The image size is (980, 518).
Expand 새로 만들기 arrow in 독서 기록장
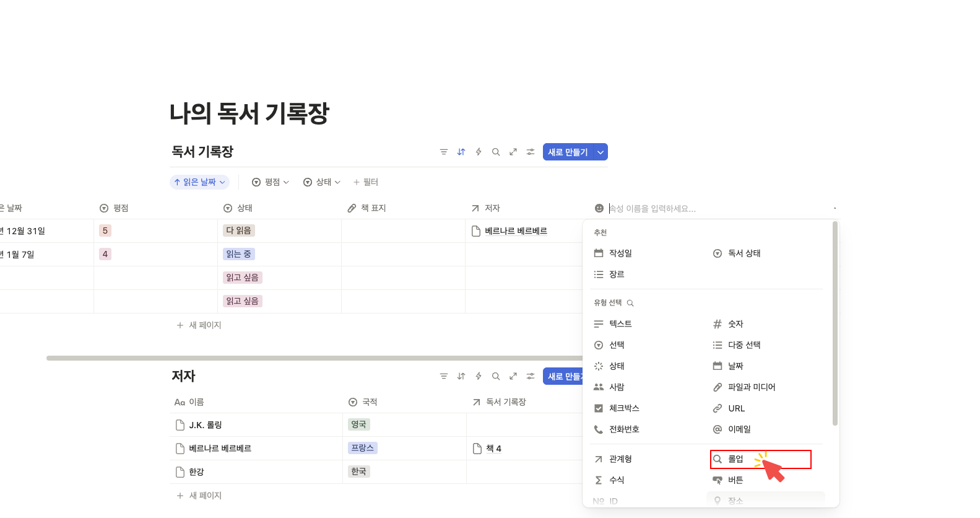click(601, 152)
